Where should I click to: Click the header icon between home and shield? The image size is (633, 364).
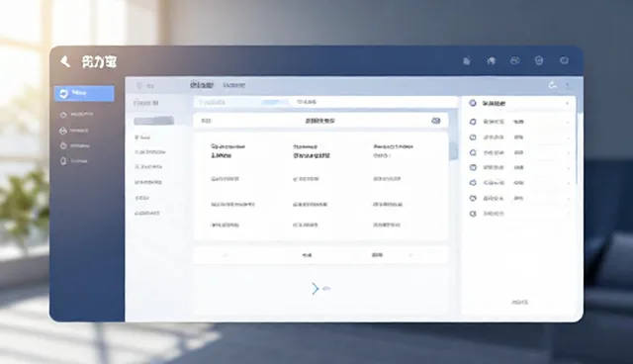point(514,61)
